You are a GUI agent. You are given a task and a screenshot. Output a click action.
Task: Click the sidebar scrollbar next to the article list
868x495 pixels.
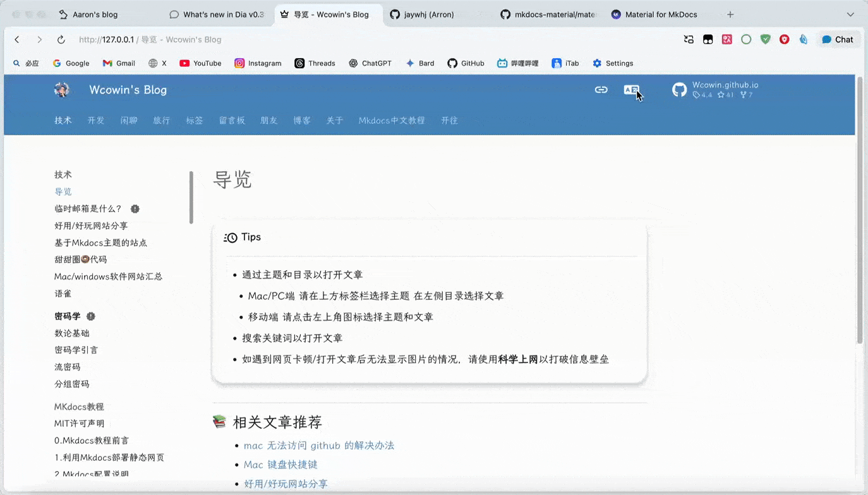click(x=191, y=196)
